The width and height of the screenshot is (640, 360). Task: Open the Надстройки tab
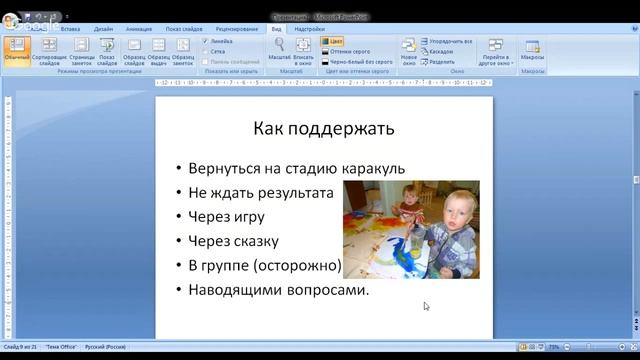click(x=309, y=29)
